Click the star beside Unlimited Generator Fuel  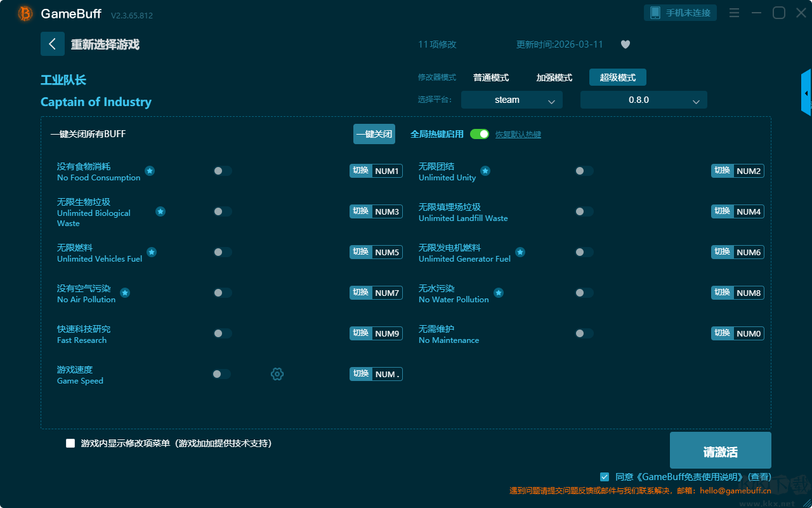520,252
